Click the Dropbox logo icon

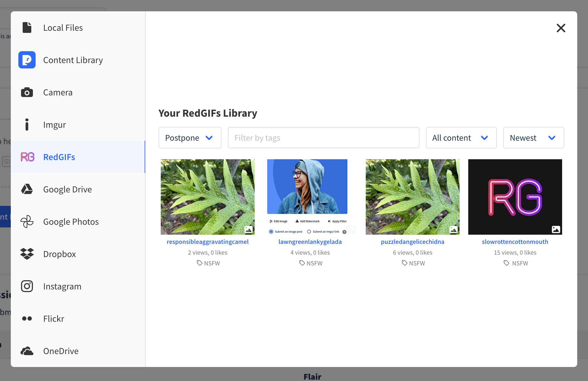click(x=27, y=254)
